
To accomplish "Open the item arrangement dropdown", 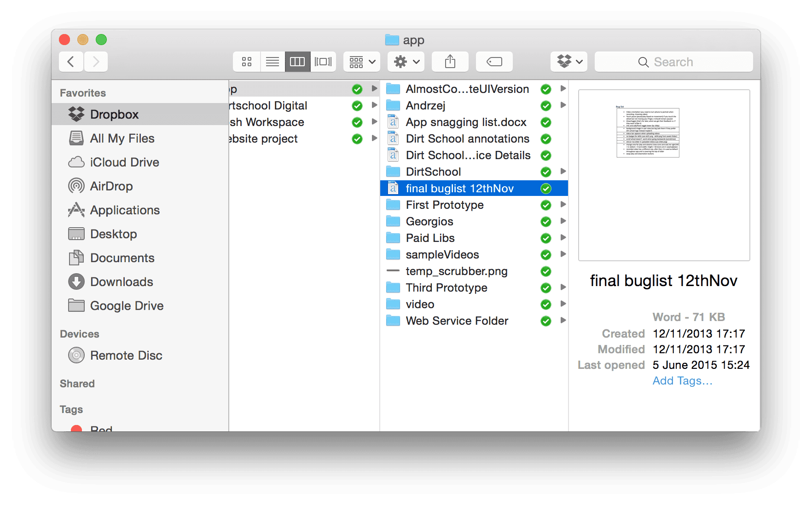I will (362, 62).
